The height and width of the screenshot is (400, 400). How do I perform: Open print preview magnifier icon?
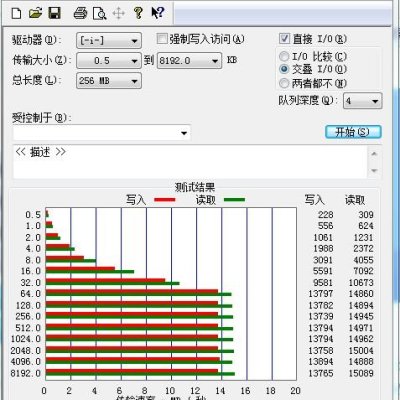(x=100, y=13)
